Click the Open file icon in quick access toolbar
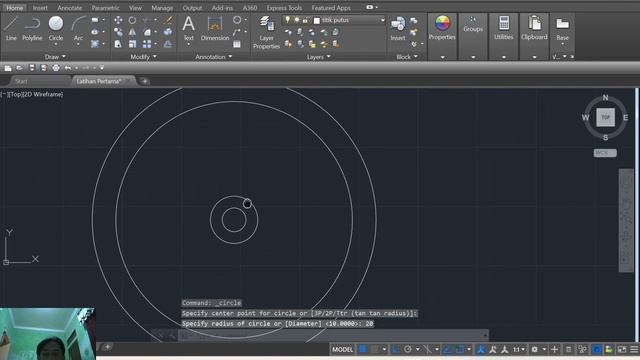The width and height of the screenshot is (640, 360). tap(19, 68)
